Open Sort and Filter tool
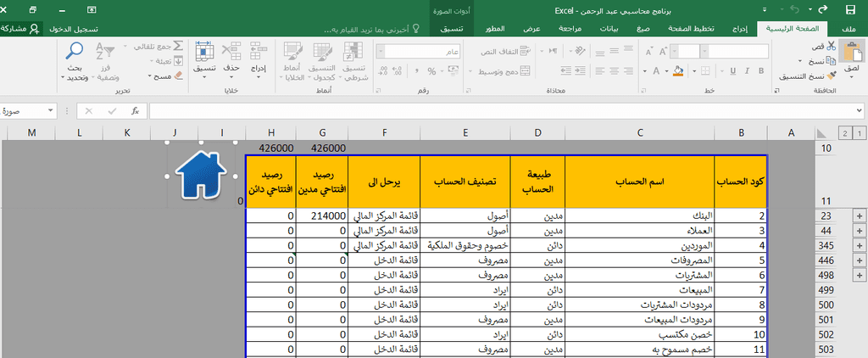The height and width of the screenshot is (358, 868). (x=104, y=52)
